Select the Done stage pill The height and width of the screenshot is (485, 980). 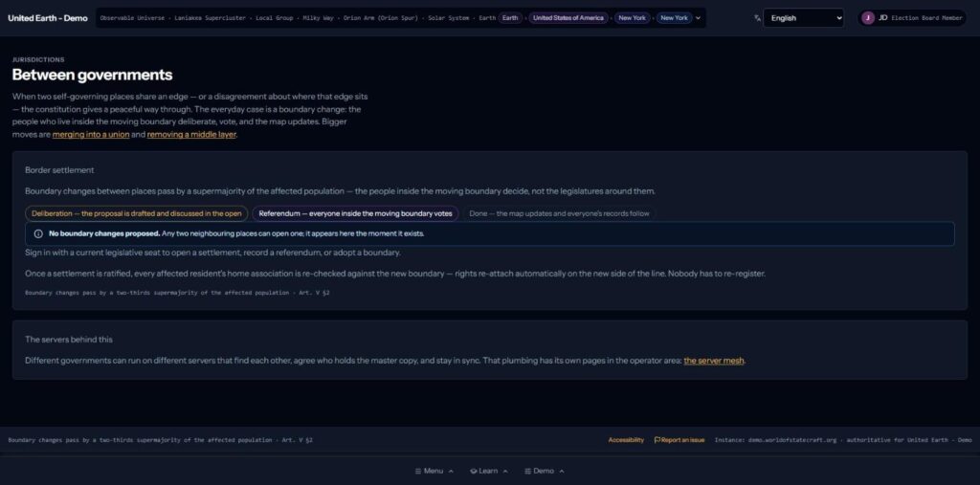(559, 213)
